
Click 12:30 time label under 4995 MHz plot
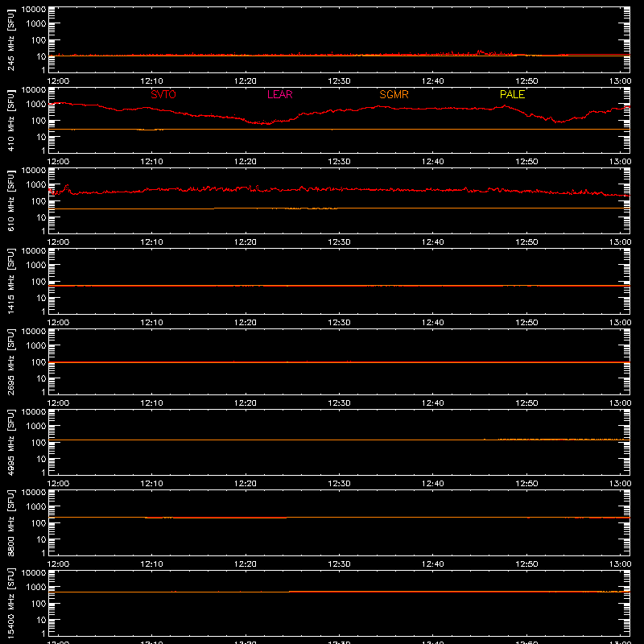(x=339, y=484)
